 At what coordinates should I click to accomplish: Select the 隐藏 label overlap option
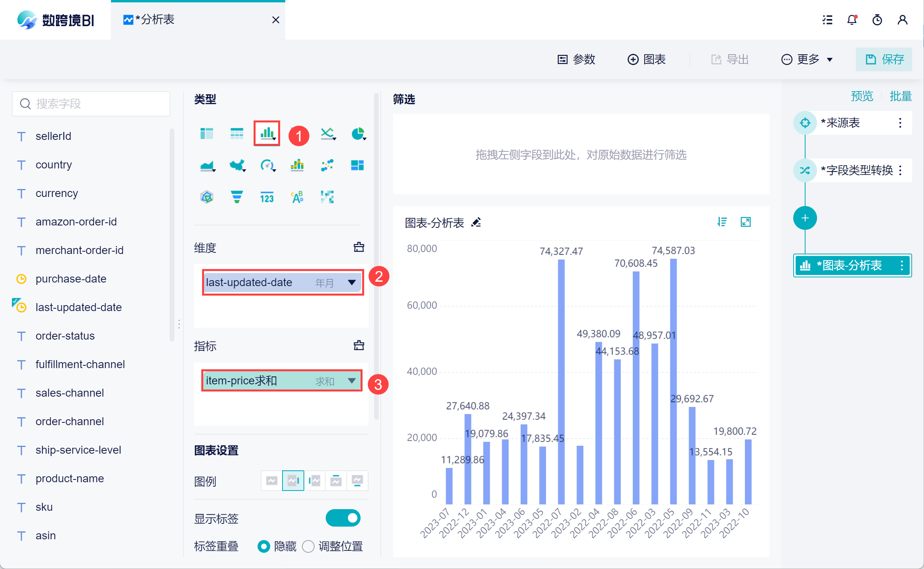point(264,546)
